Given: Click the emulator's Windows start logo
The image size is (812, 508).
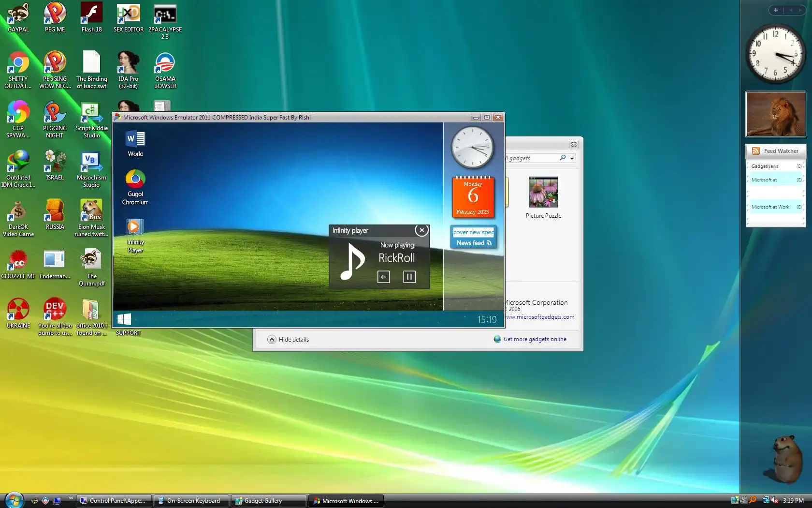Looking at the screenshot, I should coord(124,319).
